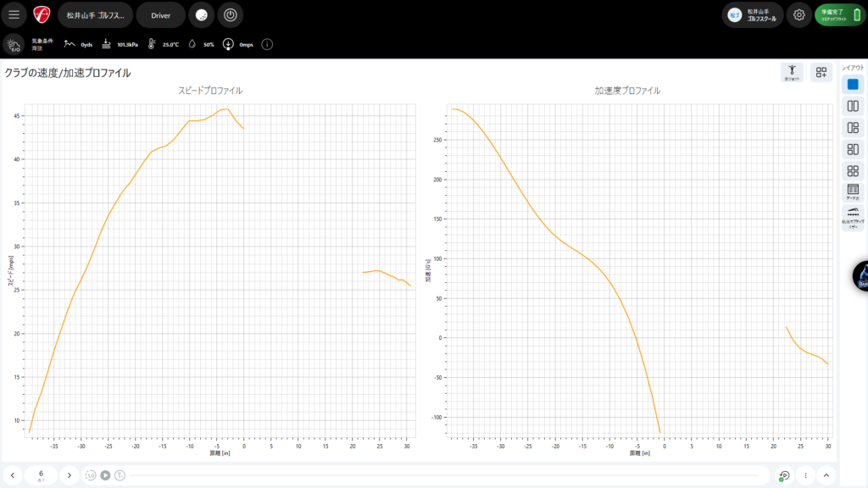868x488 pixels.
Task: Click the thermometer temperature icon
Action: coord(152,44)
